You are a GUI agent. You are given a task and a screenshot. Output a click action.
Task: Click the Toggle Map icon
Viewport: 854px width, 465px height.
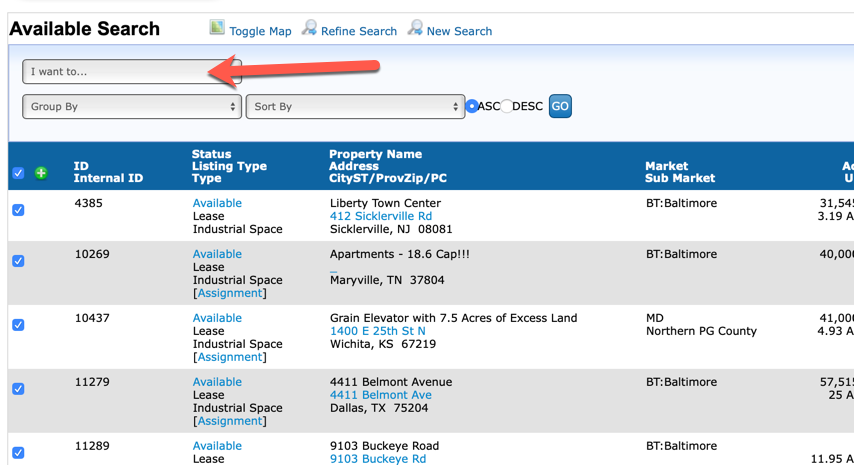217,28
